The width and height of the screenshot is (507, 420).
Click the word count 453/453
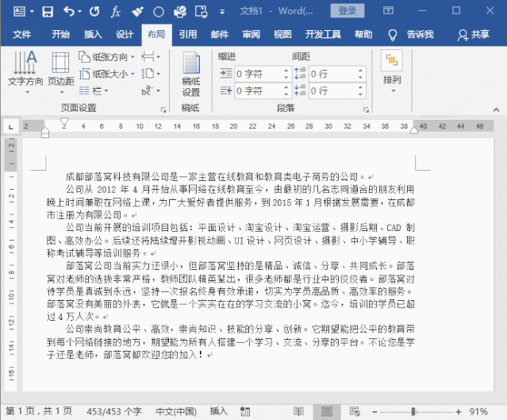point(113,411)
